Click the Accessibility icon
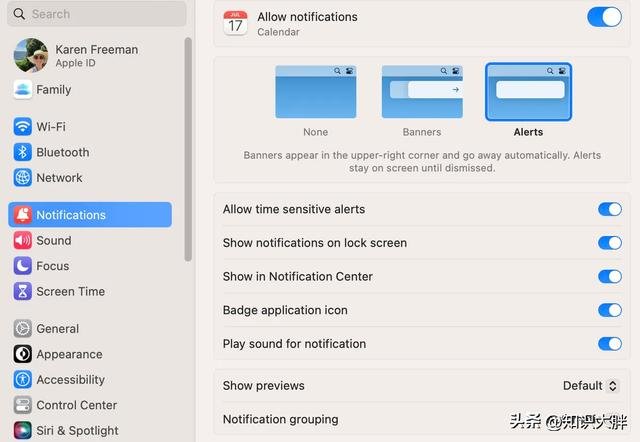The image size is (640, 442). [x=22, y=380]
